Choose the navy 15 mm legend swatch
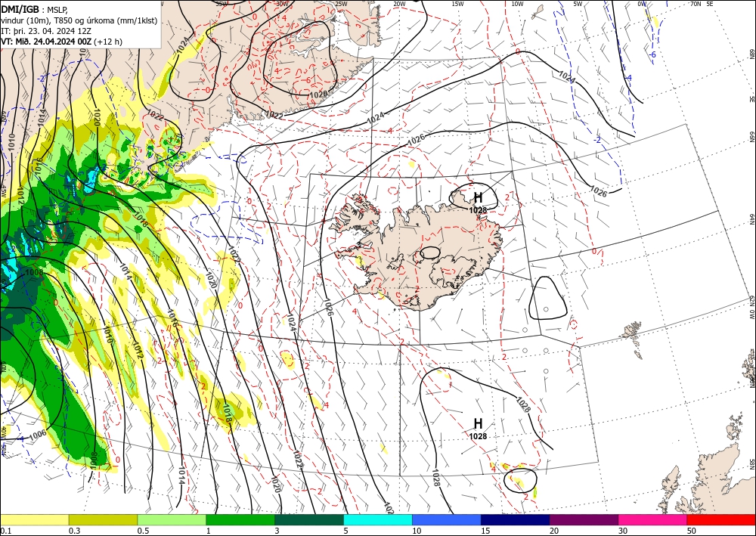Viewport: 756px width, 536px height. [515, 519]
